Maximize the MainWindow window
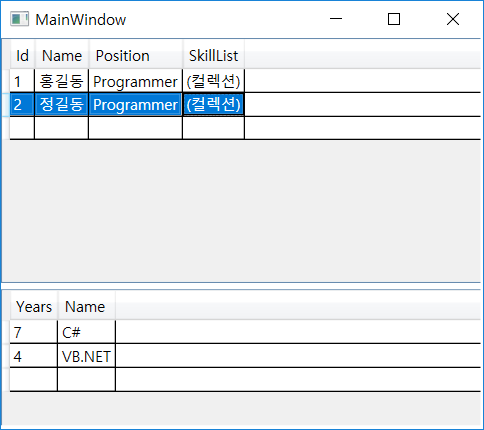Viewport: 484px width, 430px height. pyautogui.click(x=394, y=19)
